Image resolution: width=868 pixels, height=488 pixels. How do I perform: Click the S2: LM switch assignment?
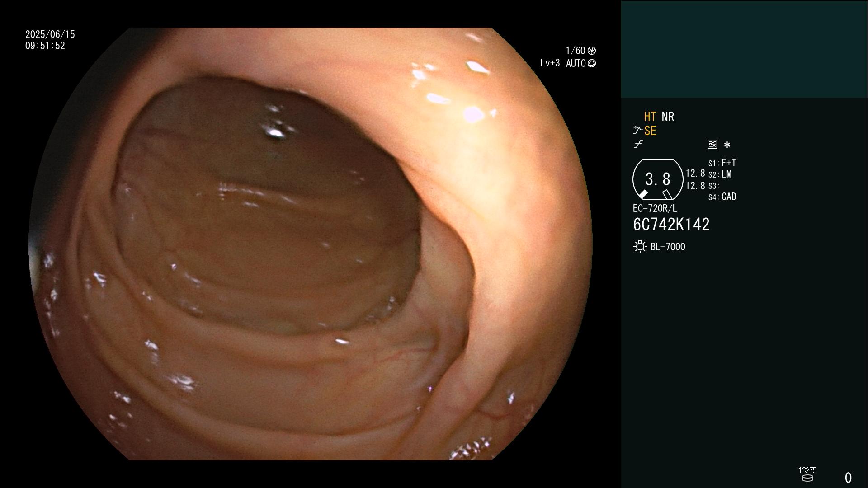click(720, 174)
